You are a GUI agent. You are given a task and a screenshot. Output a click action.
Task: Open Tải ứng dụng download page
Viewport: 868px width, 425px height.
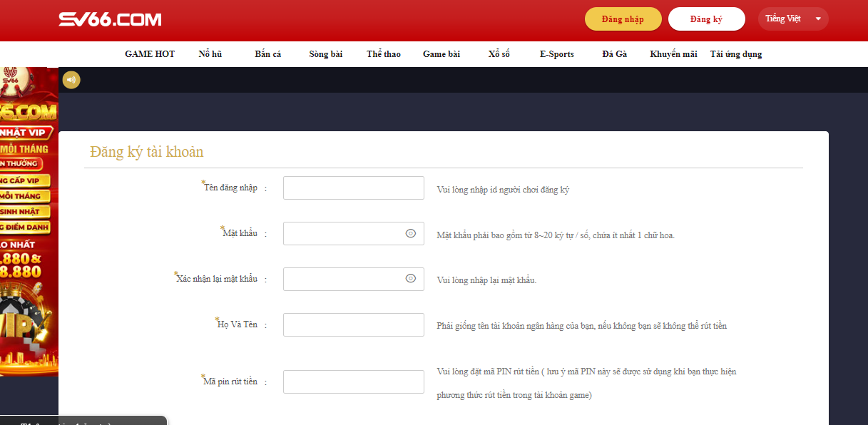pos(735,54)
